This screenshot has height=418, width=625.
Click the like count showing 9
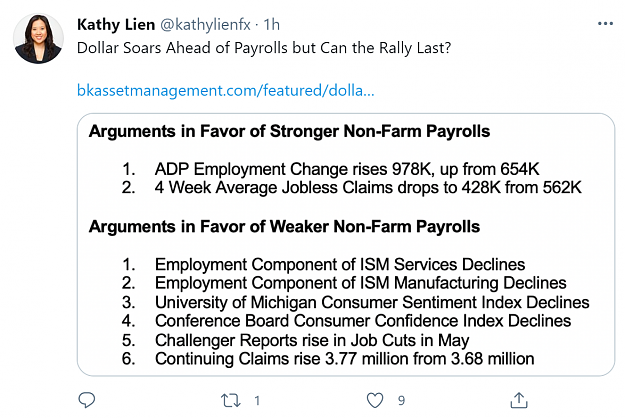click(x=401, y=400)
